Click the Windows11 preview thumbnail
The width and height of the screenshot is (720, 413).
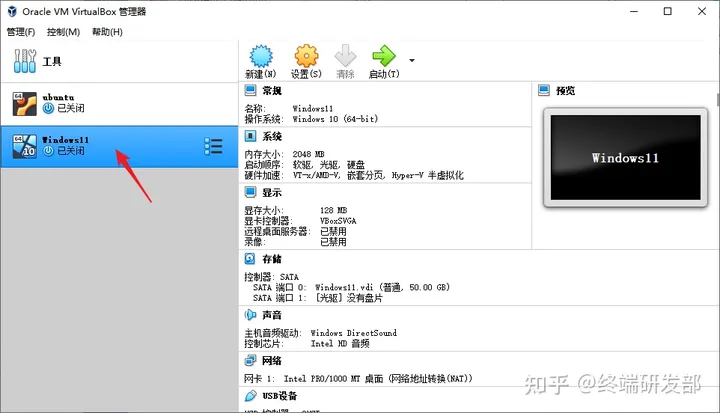[x=625, y=158]
